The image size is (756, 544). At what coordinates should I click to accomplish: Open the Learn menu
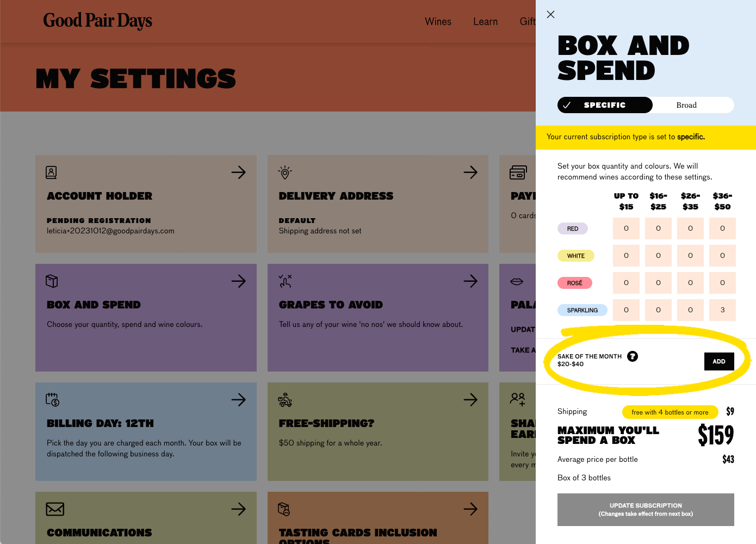pos(485,22)
